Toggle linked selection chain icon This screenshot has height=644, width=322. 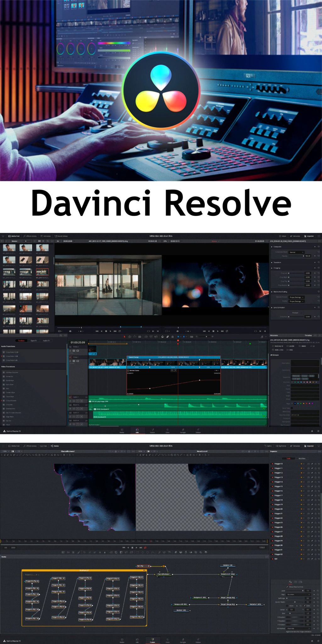coord(168,337)
